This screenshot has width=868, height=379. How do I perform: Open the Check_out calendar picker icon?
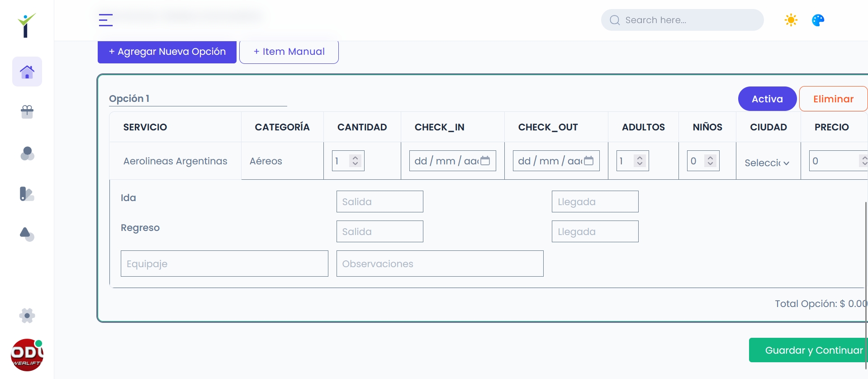pyautogui.click(x=589, y=161)
